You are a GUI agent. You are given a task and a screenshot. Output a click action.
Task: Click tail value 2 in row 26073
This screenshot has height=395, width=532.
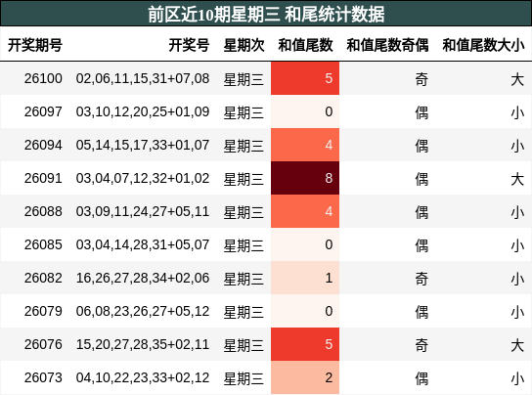click(305, 377)
